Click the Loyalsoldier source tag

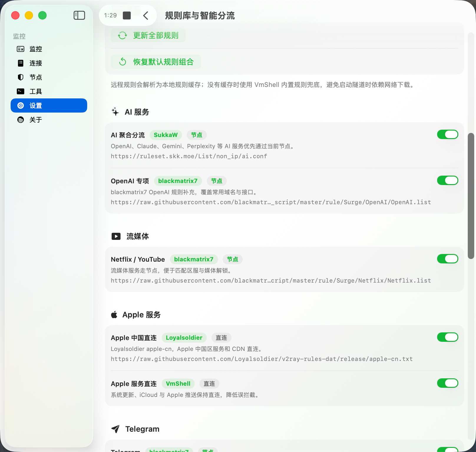pyautogui.click(x=184, y=338)
